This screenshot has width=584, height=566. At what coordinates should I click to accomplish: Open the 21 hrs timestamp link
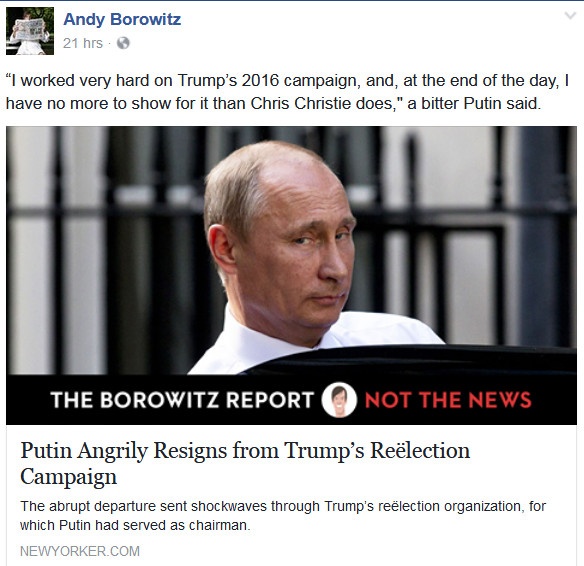(83, 43)
